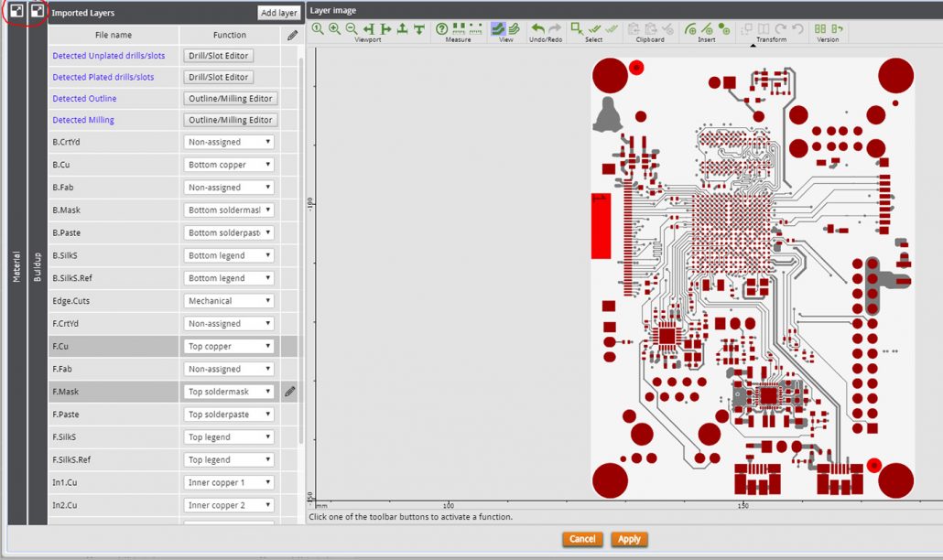Open Outline/Milling Editor for Detected Milling

point(231,120)
